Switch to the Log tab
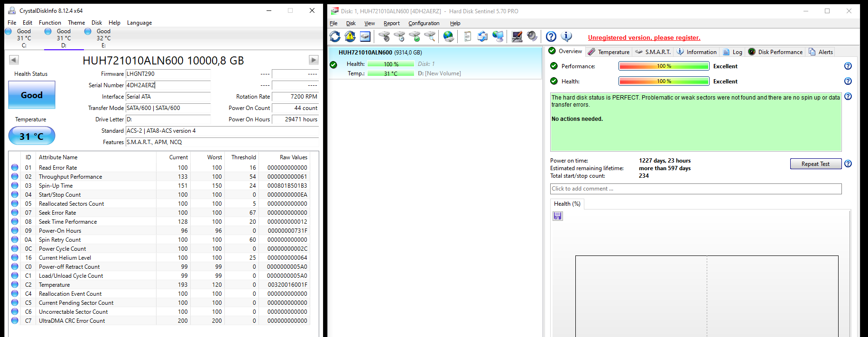The height and width of the screenshot is (337, 868). pos(732,52)
